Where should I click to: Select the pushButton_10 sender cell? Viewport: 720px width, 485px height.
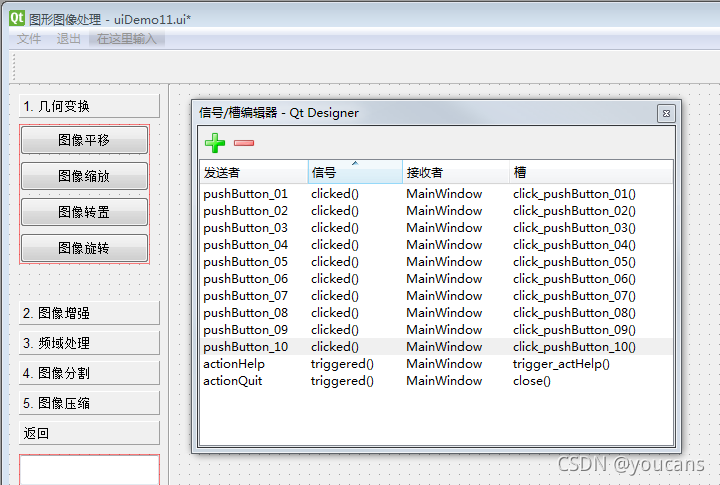pos(246,347)
